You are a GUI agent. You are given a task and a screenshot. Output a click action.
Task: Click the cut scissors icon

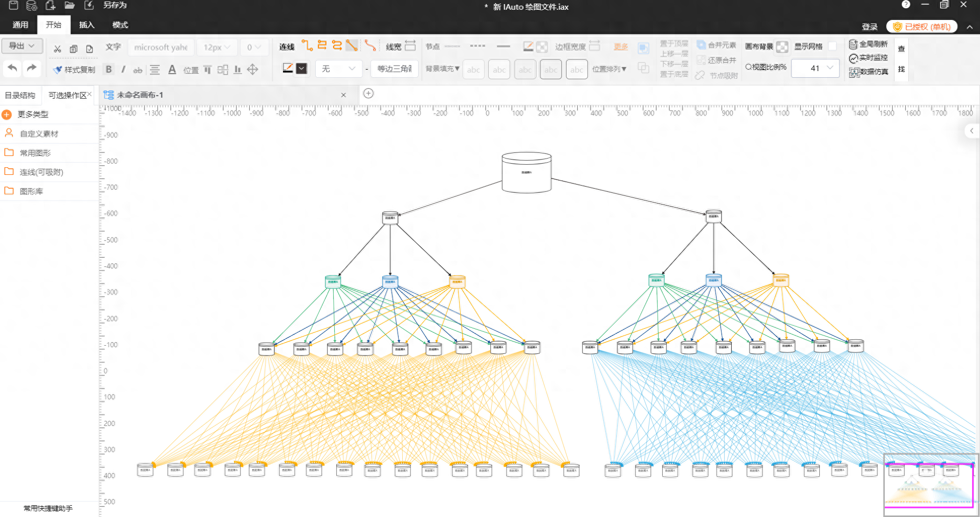pos(57,49)
